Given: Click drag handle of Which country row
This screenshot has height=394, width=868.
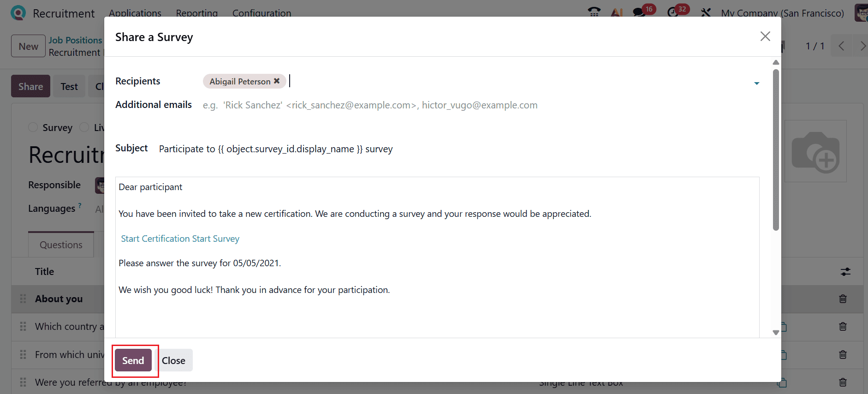Looking at the screenshot, I should tap(23, 327).
